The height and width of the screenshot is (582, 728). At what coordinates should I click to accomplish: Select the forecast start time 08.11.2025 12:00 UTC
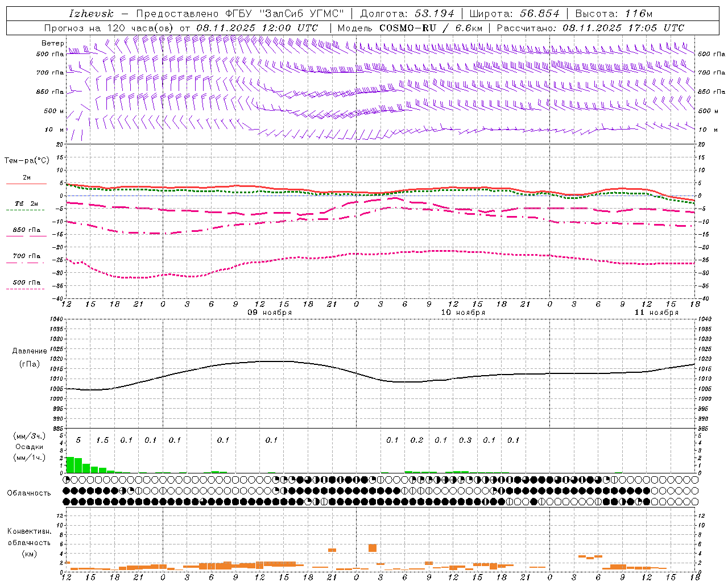[x=257, y=28]
